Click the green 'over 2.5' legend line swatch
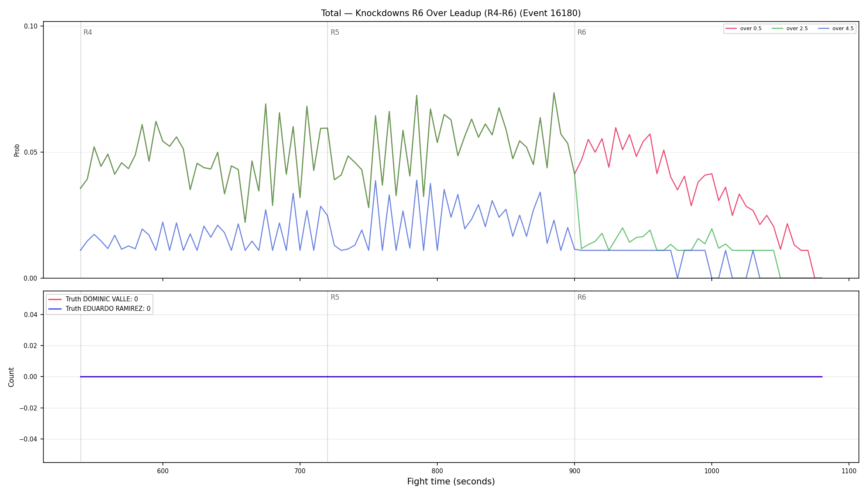 pos(777,29)
